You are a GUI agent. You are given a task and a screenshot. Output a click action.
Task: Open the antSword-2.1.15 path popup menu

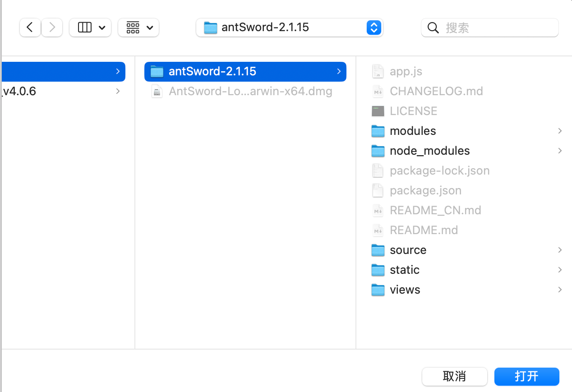click(x=289, y=28)
